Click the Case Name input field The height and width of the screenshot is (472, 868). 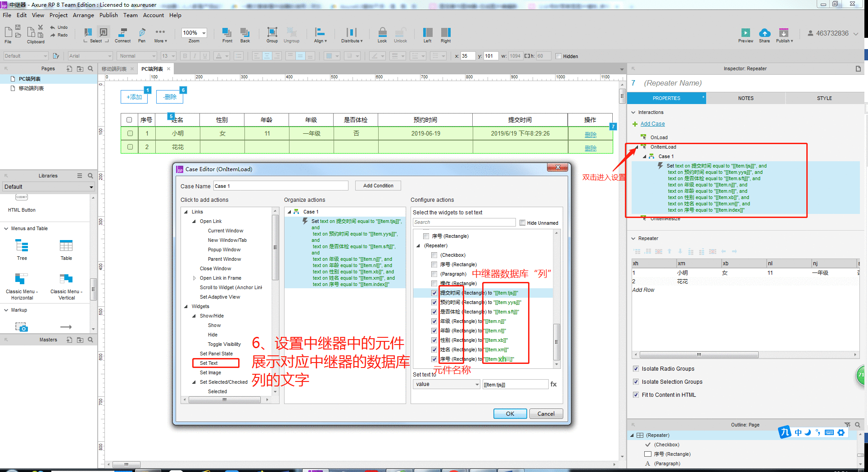tap(280, 186)
